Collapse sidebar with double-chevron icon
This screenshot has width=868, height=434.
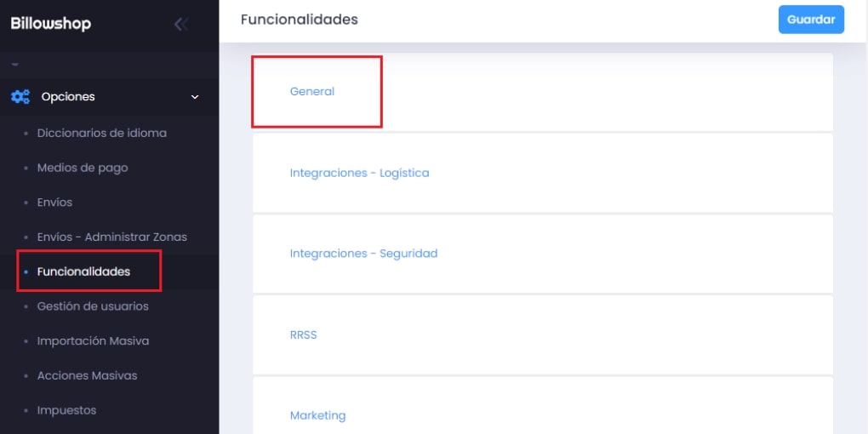(x=180, y=24)
